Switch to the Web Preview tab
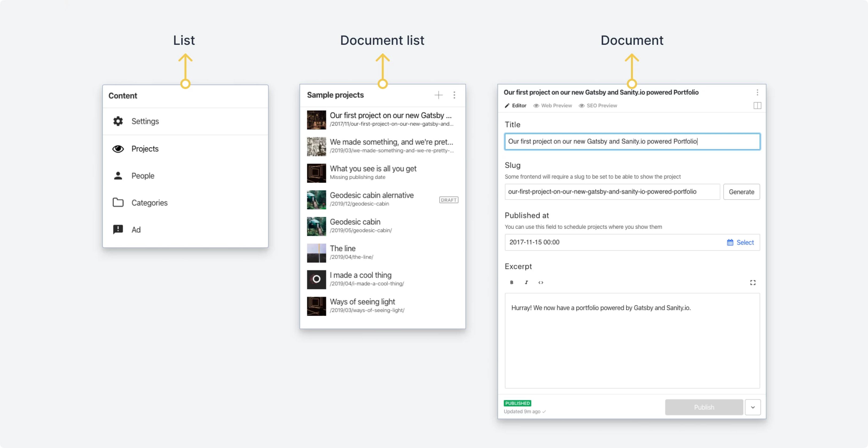 click(553, 106)
